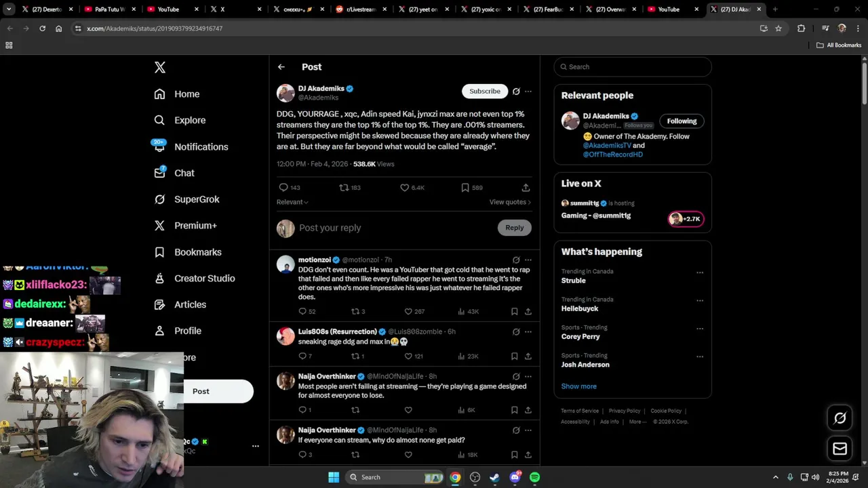Click Show more under What's happening

579,386
